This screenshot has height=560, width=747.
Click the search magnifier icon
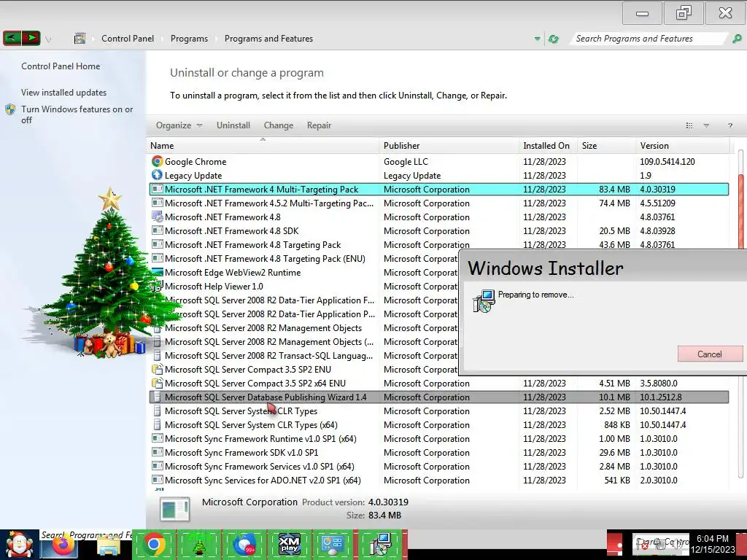(737, 39)
